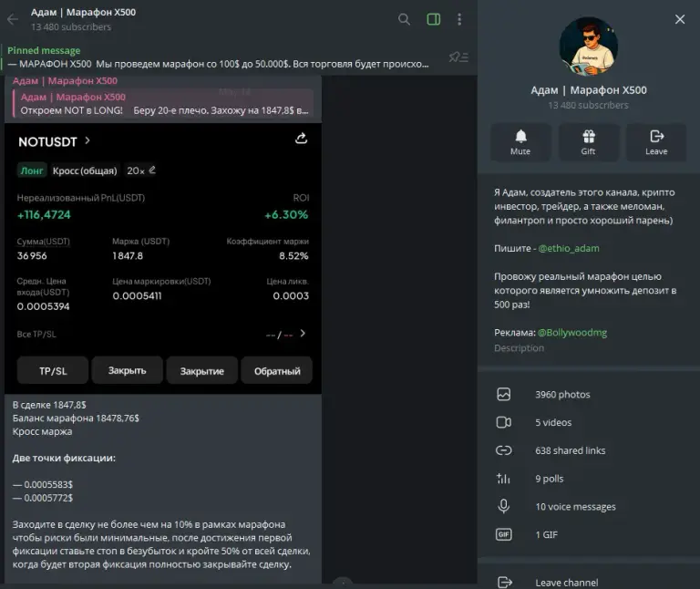Mute the channel notifications
Screen dimensions: 700x589
(520, 142)
